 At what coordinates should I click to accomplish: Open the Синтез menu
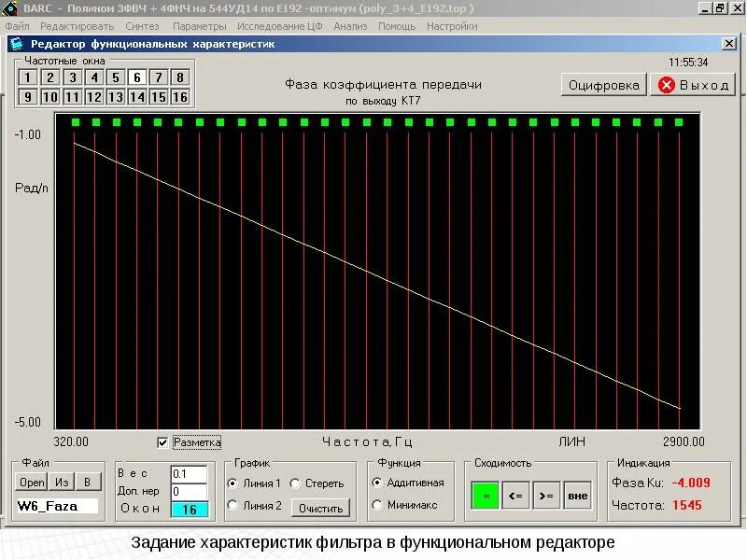click(142, 26)
